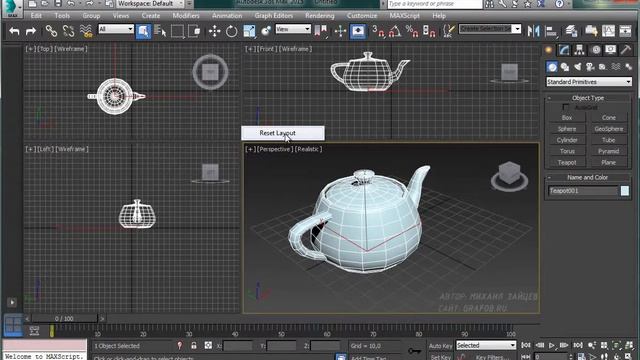Open the reference coordinate View dropdown
640x360 pixels.
(x=293, y=29)
